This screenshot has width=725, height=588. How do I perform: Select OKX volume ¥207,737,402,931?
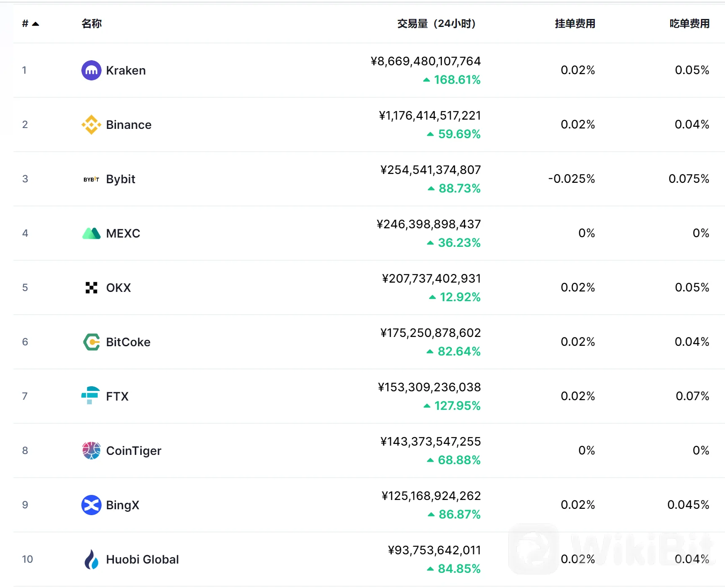coord(431,279)
